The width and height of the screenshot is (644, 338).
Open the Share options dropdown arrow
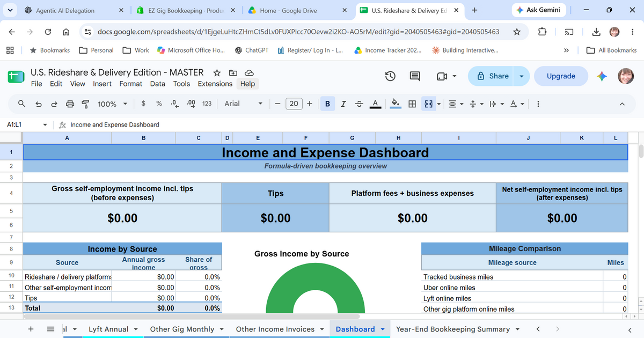(x=521, y=76)
